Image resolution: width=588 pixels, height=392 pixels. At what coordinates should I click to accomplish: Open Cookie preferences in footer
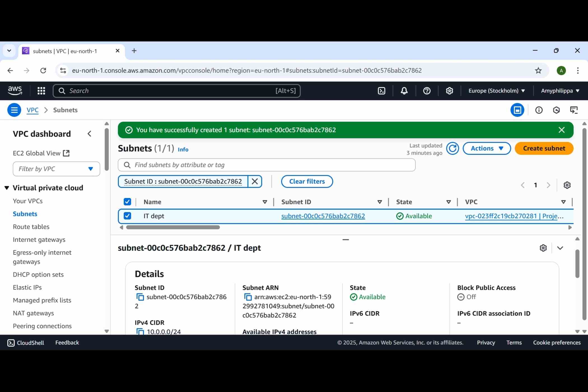pos(557,343)
